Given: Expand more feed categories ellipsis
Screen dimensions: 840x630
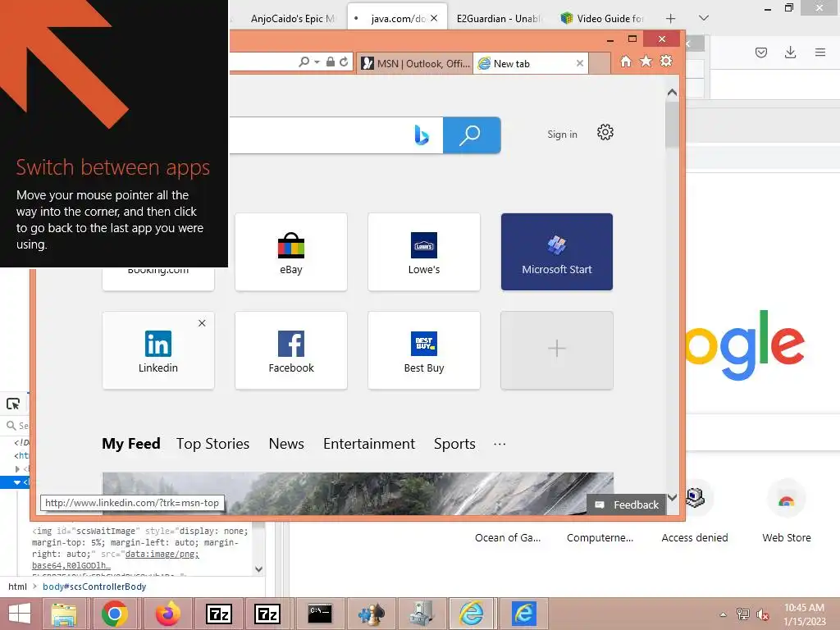Looking at the screenshot, I should coord(500,444).
